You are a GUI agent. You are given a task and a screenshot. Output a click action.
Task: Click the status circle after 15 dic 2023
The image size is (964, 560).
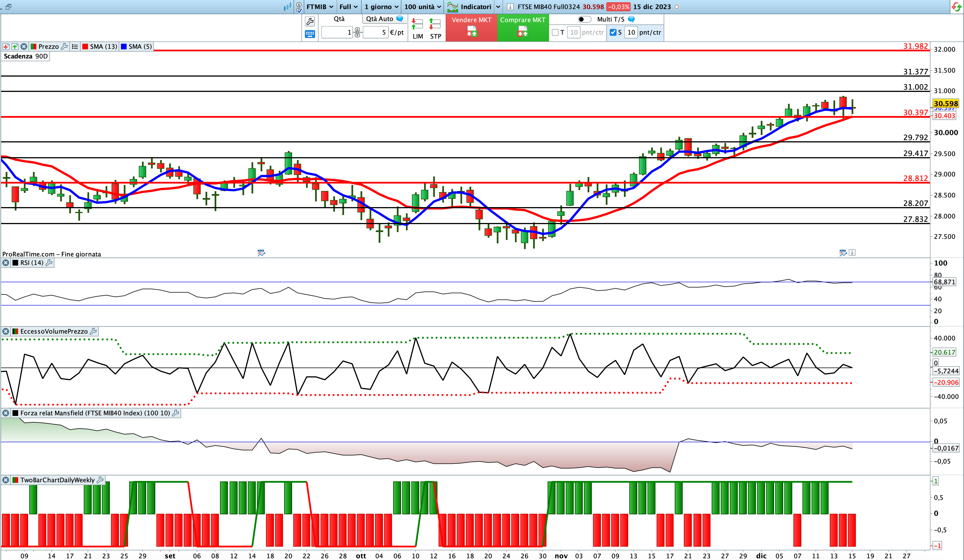tap(677, 7)
